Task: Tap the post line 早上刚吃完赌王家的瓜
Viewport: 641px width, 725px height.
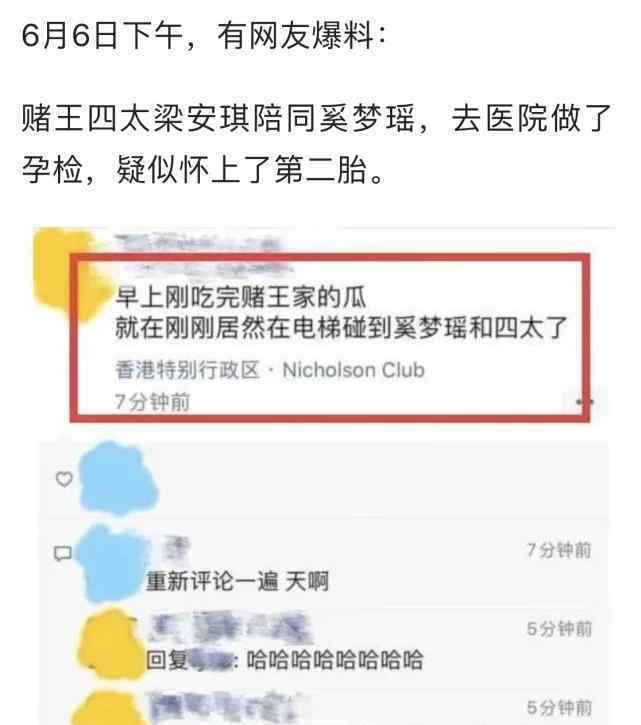Action: pos(240,296)
